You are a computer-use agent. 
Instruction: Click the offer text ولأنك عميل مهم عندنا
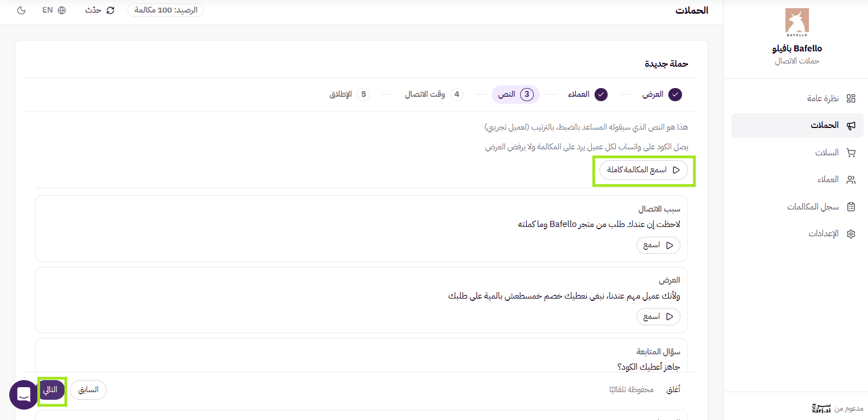(564, 296)
